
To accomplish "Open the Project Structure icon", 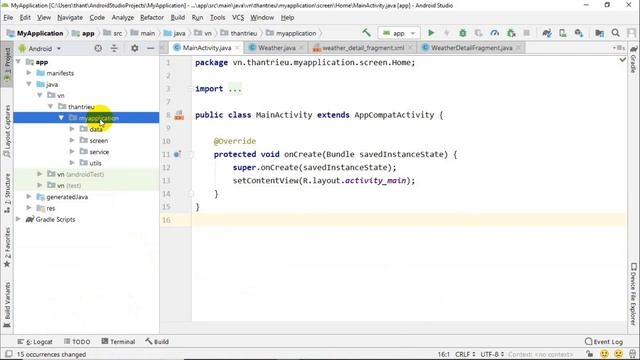I will pyautogui.click(x=599, y=33).
